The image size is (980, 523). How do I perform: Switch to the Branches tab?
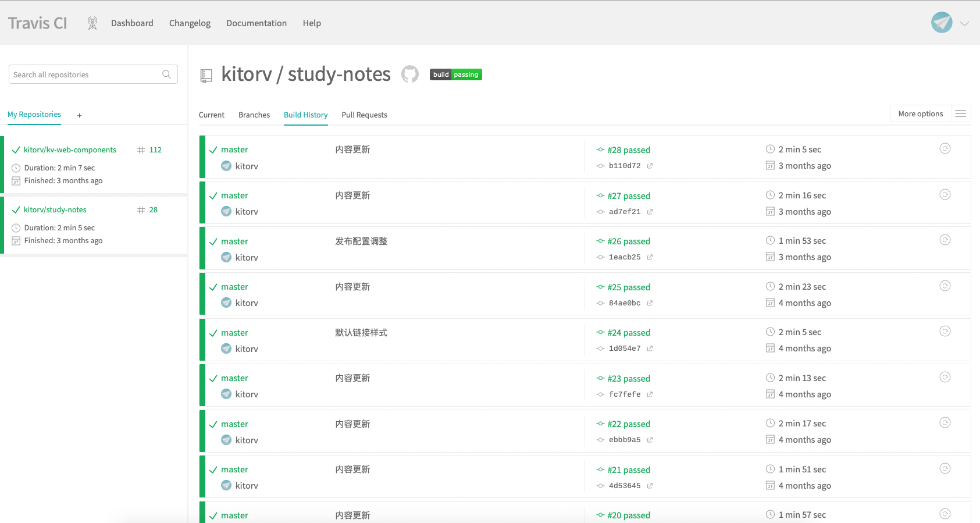coord(254,115)
